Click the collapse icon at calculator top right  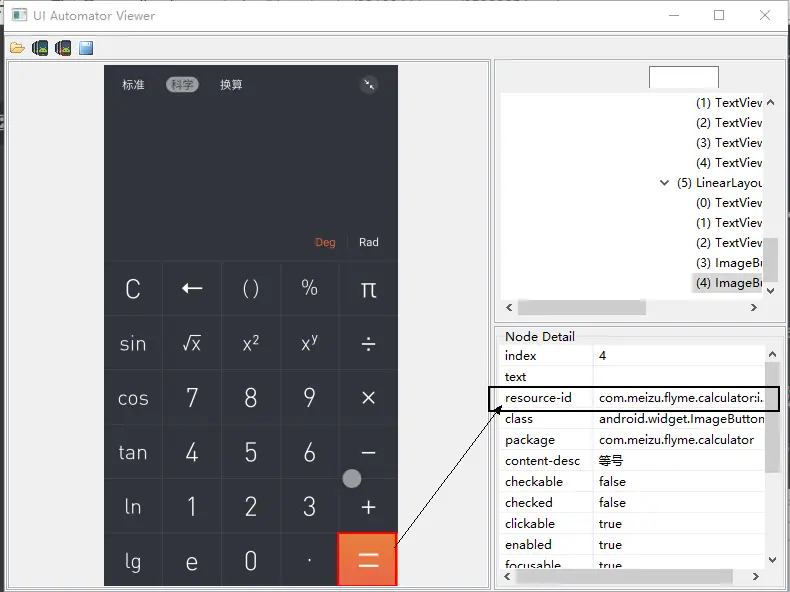tap(369, 84)
